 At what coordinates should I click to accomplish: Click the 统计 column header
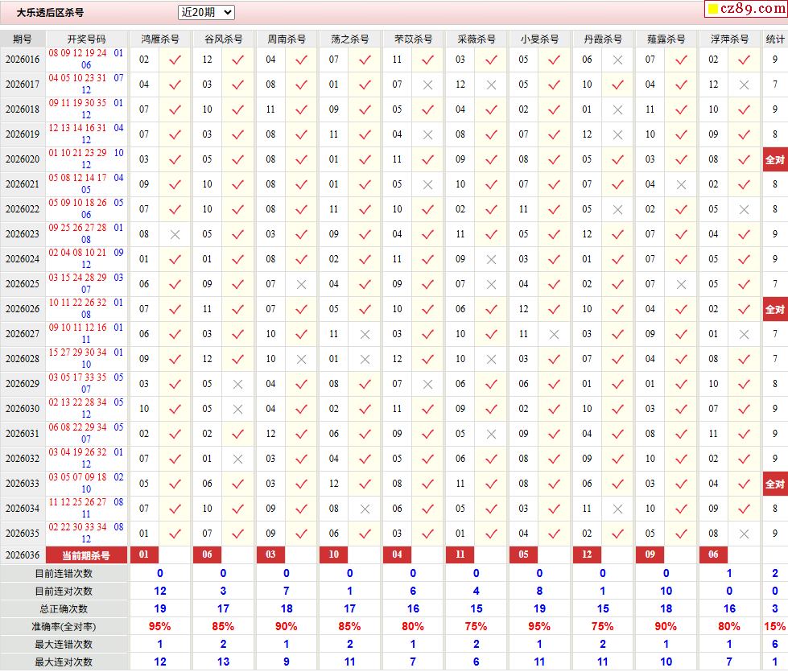click(x=774, y=39)
